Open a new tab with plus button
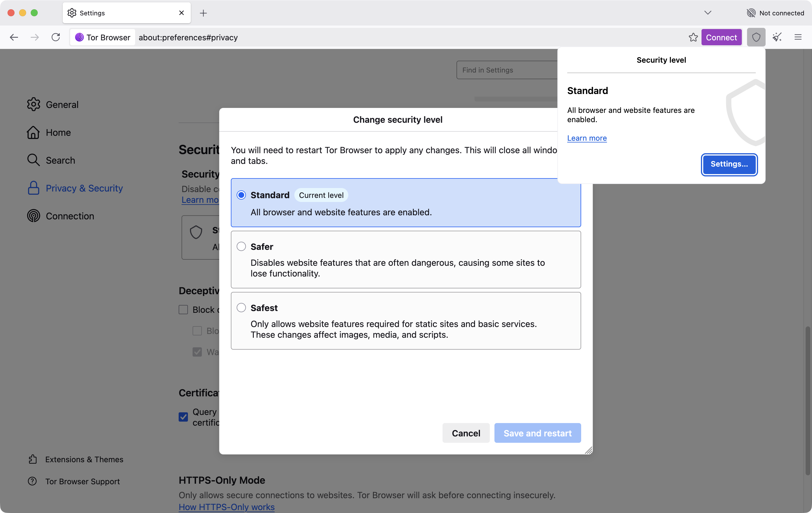 click(203, 13)
